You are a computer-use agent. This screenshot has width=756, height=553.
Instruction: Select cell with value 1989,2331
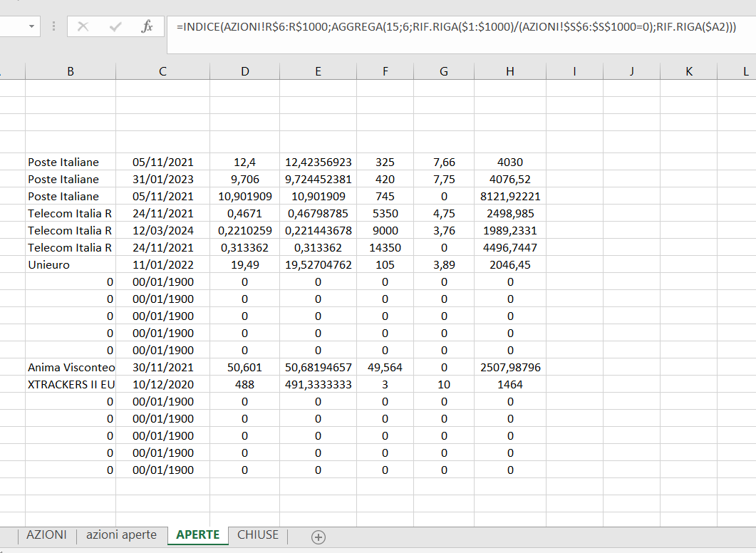click(x=510, y=230)
